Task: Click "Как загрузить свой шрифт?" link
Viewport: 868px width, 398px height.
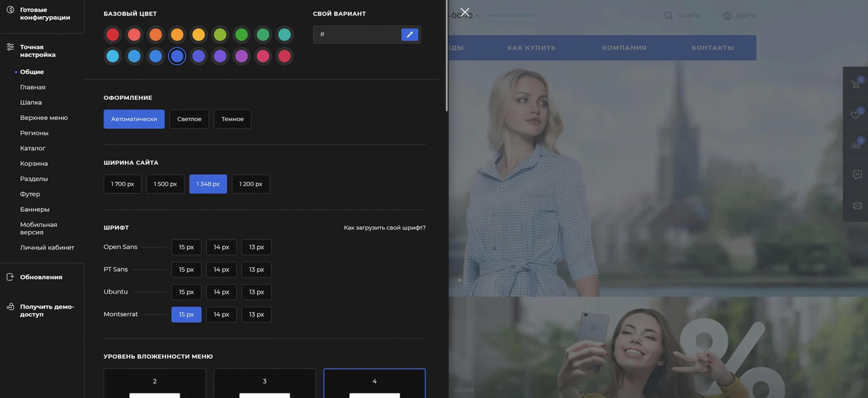Action: [x=385, y=227]
